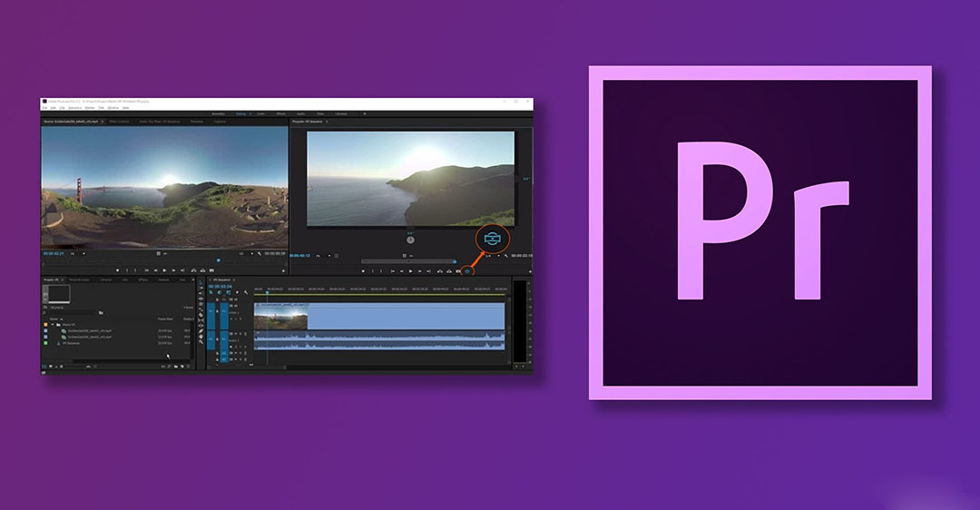
Task: Click Mark Out in Program monitor
Action: click(x=381, y=271)
